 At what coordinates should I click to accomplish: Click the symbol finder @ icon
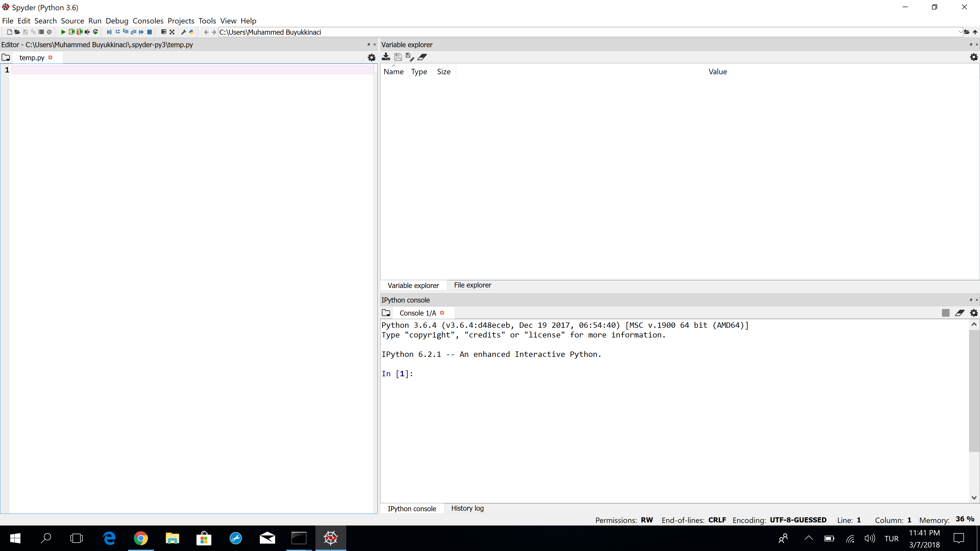pos(49,32)
